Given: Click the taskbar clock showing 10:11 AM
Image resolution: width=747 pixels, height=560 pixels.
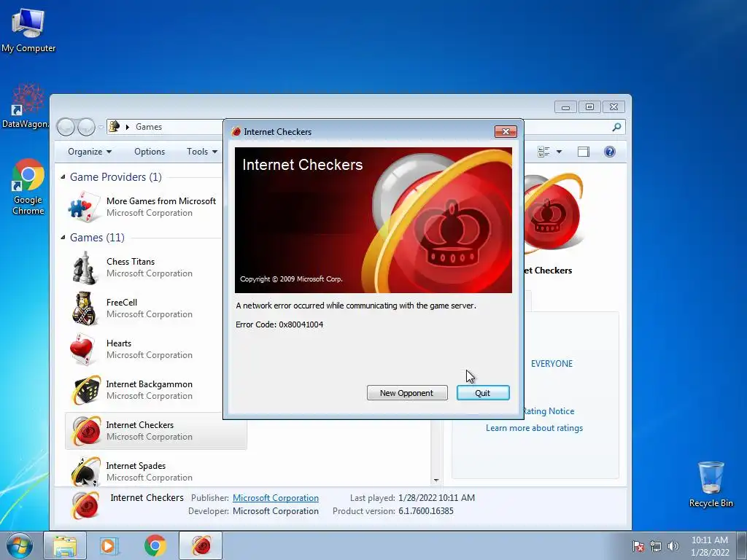Looking at the screenshot, I should [x=709, y=545].
